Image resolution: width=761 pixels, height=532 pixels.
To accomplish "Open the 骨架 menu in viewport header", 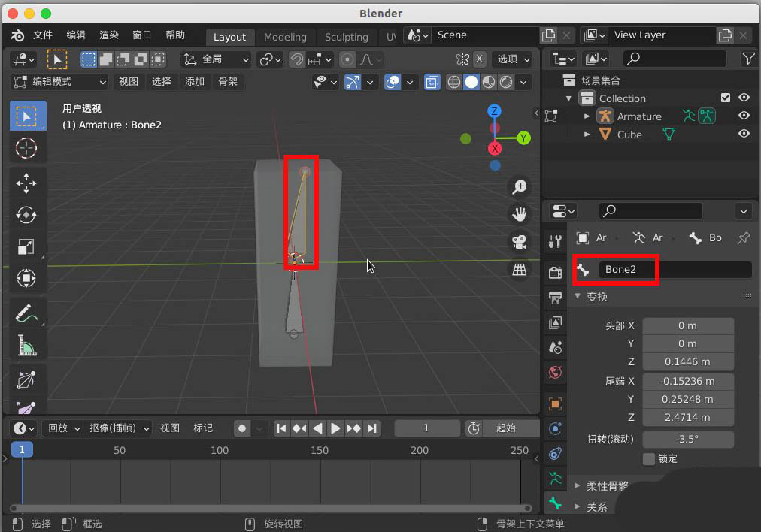I will pyautogui.click(x=228, y=81).
